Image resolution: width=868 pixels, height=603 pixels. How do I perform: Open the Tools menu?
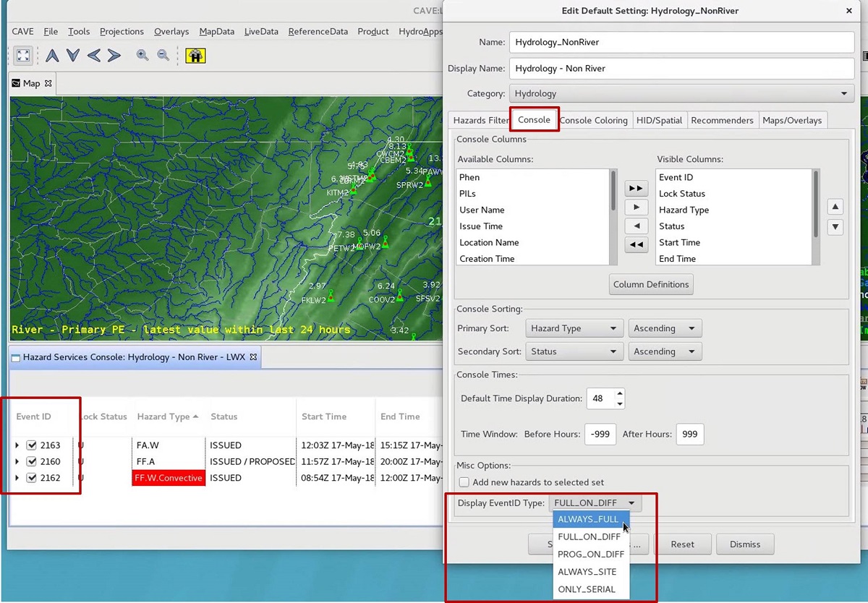click(79, 31)
